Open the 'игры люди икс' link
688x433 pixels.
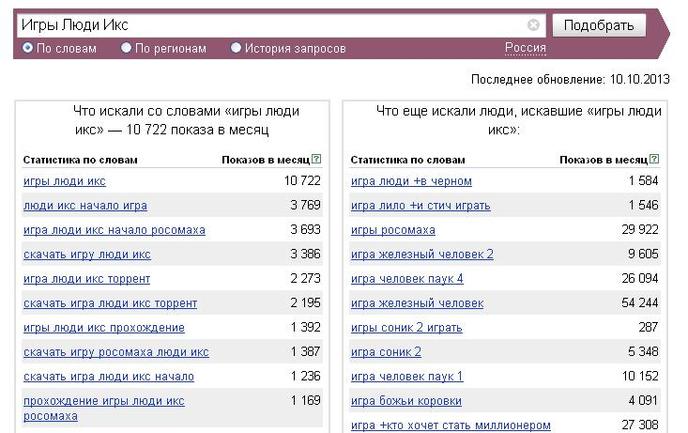(x=64, y=181)
